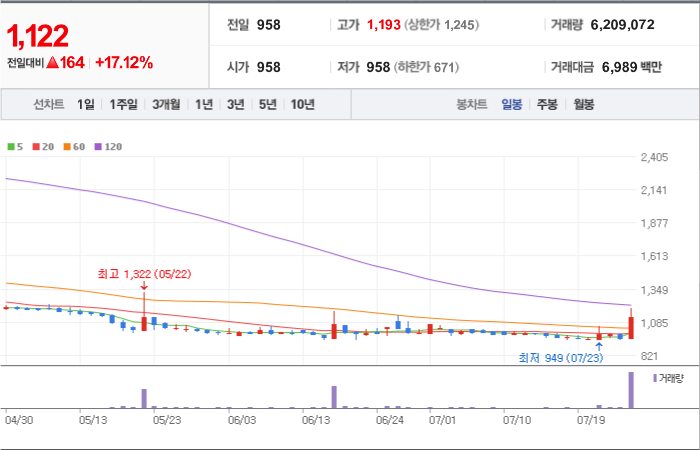This screenshot has width=700, height=450.
Task: Select the 1일 line chart period
Action: click(x=86, y=105)
